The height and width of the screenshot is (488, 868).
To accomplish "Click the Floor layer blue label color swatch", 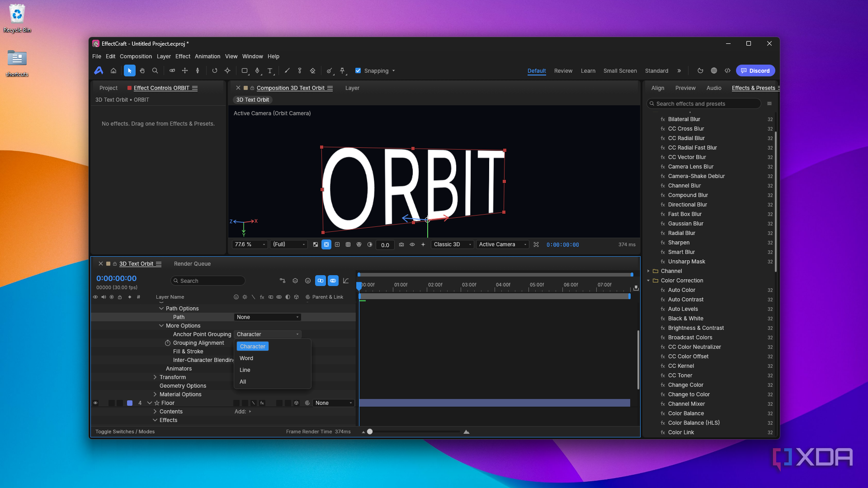I will tap(130, 403).
